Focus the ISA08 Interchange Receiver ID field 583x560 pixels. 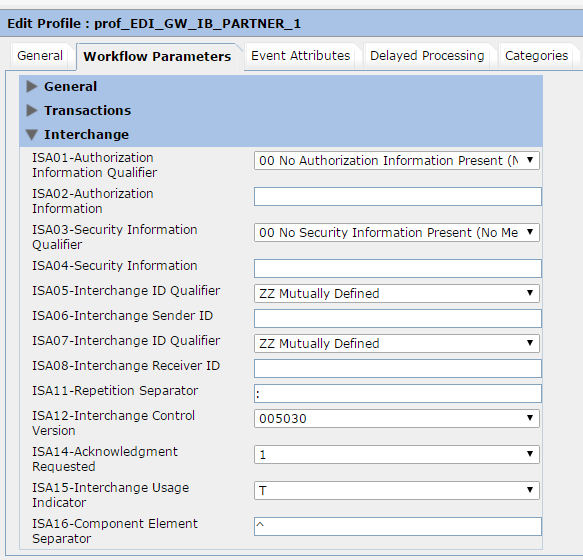pos(398,368)
